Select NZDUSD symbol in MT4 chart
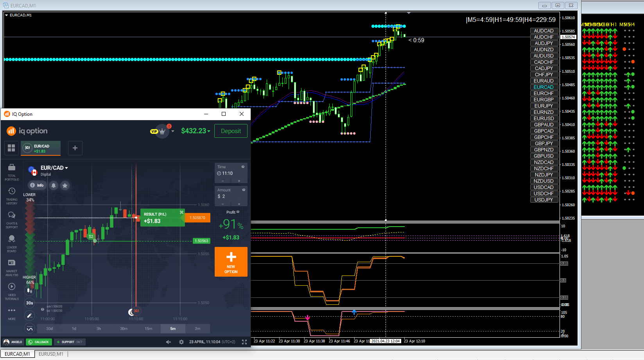Image resolution: width=644 pixels, height=360 pixels. (x=544, y=181)
